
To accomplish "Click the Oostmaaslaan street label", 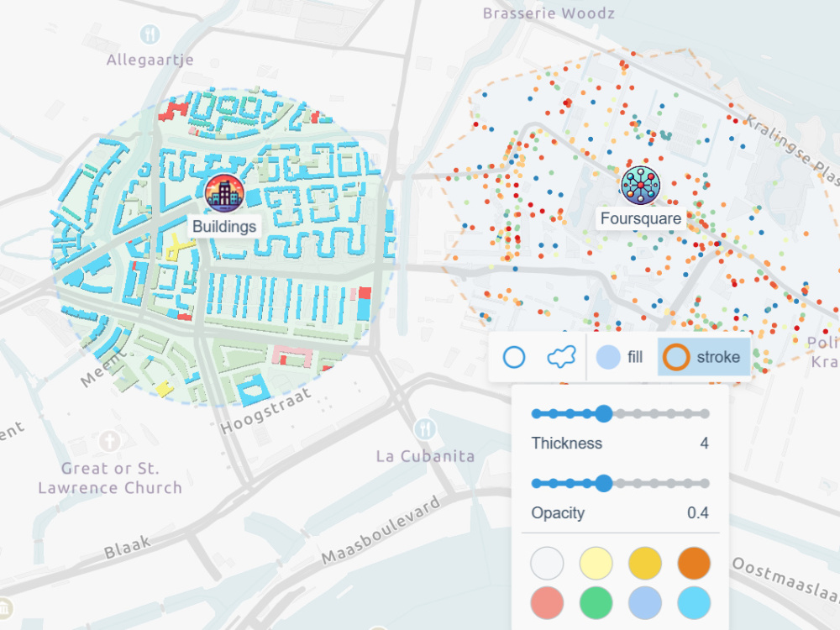I will click(785, 580).
